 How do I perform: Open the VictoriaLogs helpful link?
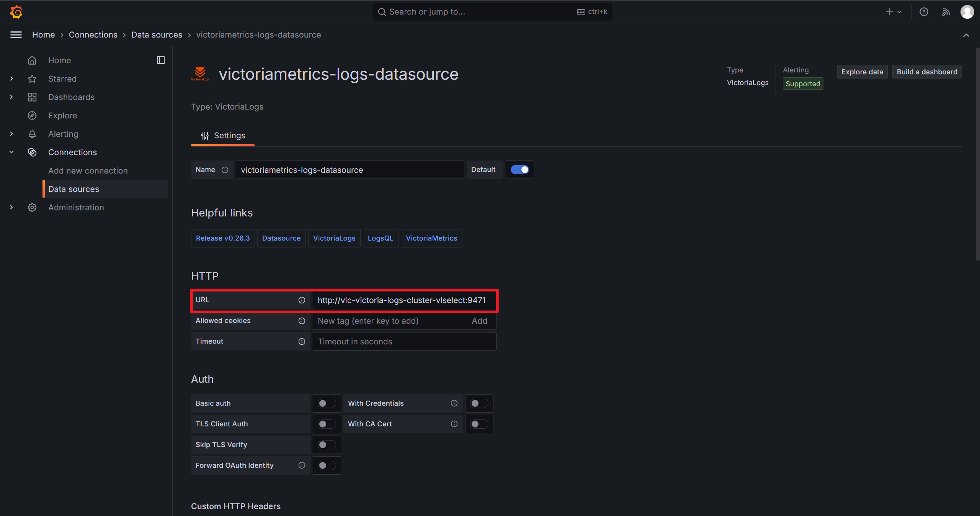[334, 238]
